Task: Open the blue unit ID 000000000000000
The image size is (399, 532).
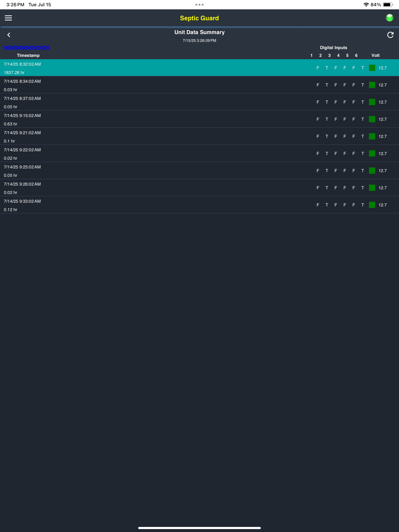Action: (26, 48)
